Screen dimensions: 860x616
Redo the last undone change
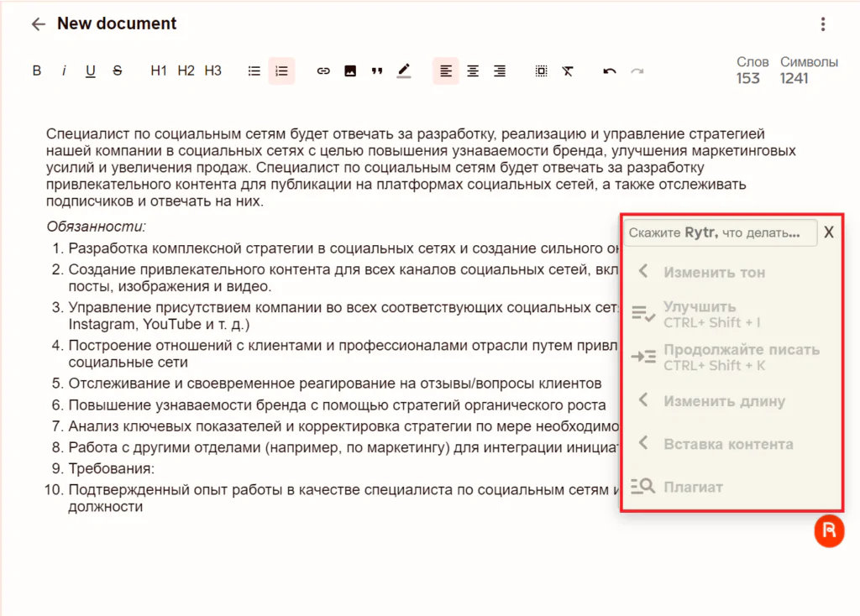(x=637, y=70)
